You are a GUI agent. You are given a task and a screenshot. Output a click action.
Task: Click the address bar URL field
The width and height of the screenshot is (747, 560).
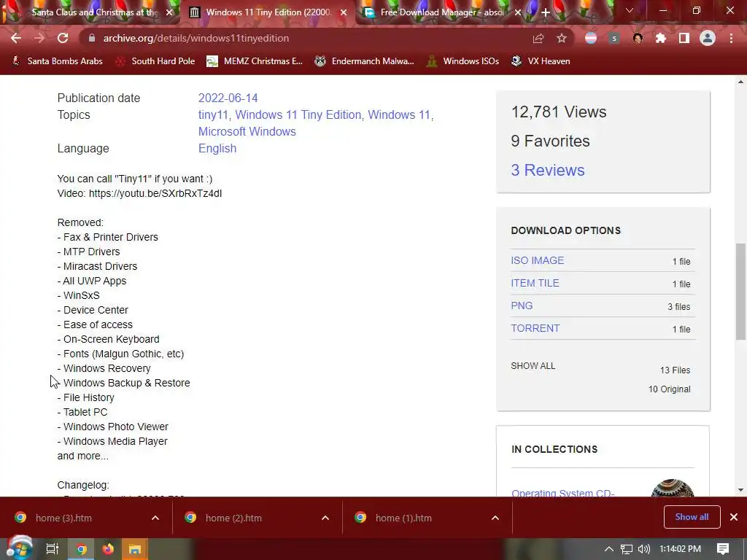tap(305, 38)
